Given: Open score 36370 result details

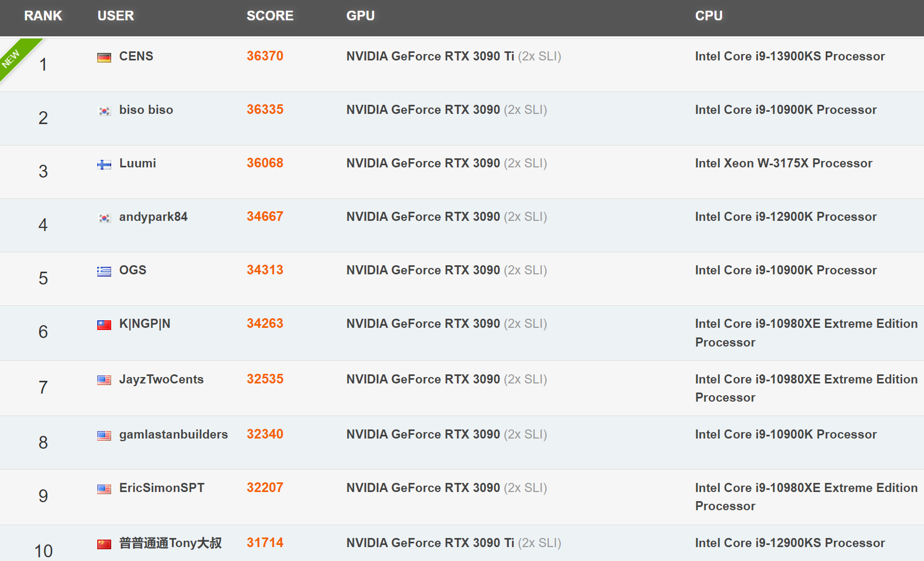Looking at the screenshot, I should (x=265, y=56).
